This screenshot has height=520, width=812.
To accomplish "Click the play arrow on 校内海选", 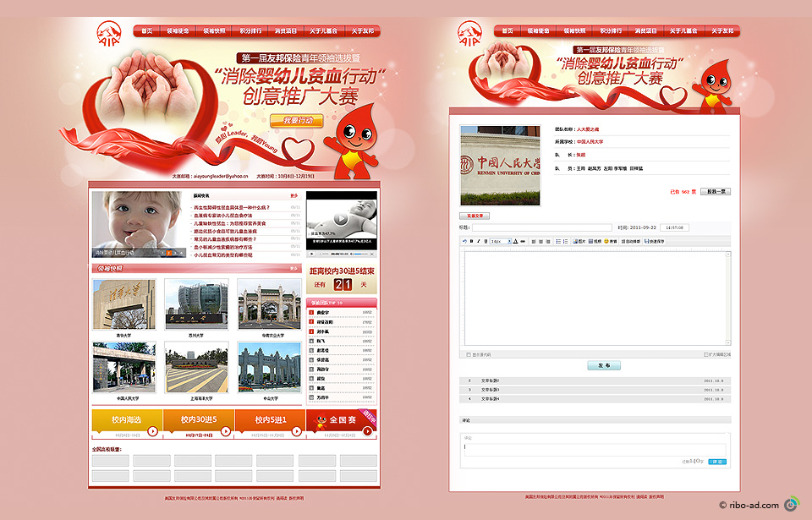I will point(153,431).
